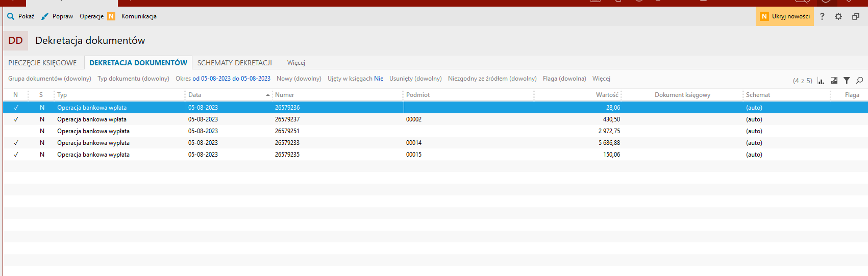Sort by the Numer column header
The height and width of the screenshot is (276, 868).
click(338, 95)
